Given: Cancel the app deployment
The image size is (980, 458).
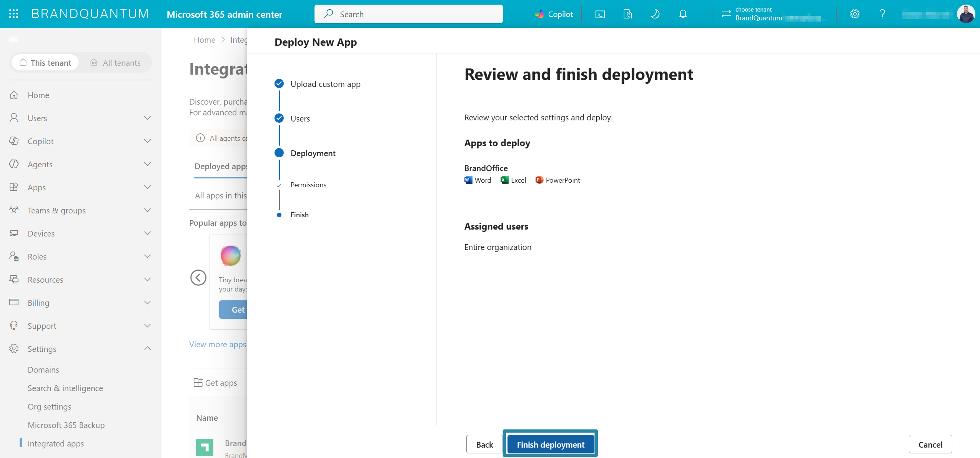Looking at the screenshot, I should pos(930,444).
